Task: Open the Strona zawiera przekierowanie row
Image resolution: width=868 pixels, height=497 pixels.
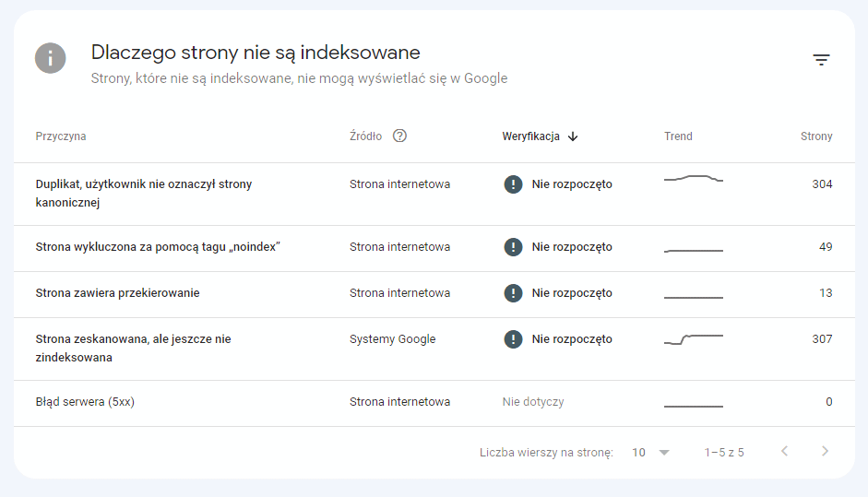Action: pyautogui.click(x=434, y=294)
